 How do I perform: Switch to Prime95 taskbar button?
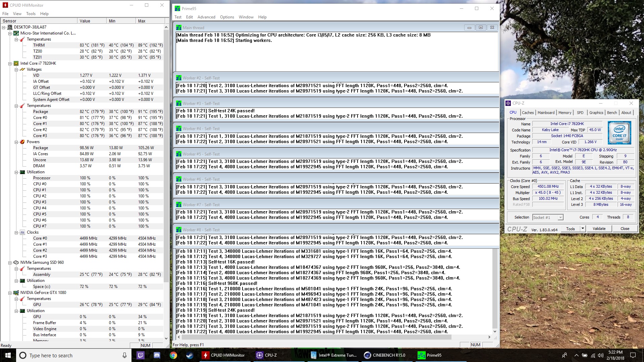[440, 355]
